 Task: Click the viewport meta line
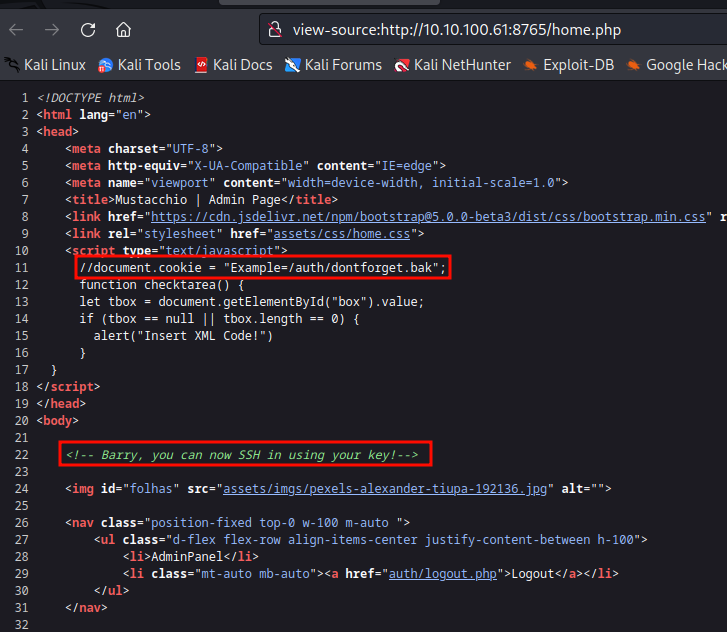click(x=317, y=183)
